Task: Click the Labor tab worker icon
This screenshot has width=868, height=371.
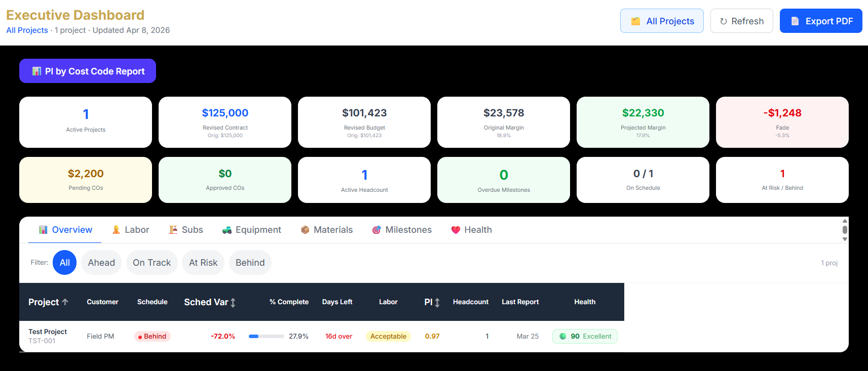Action: click(x=116, y=230)
